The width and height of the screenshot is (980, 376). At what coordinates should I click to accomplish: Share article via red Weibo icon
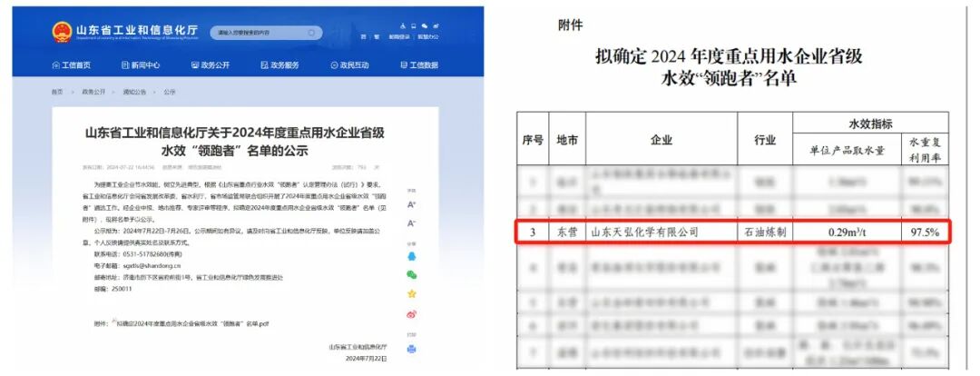[x=411, y=313]
